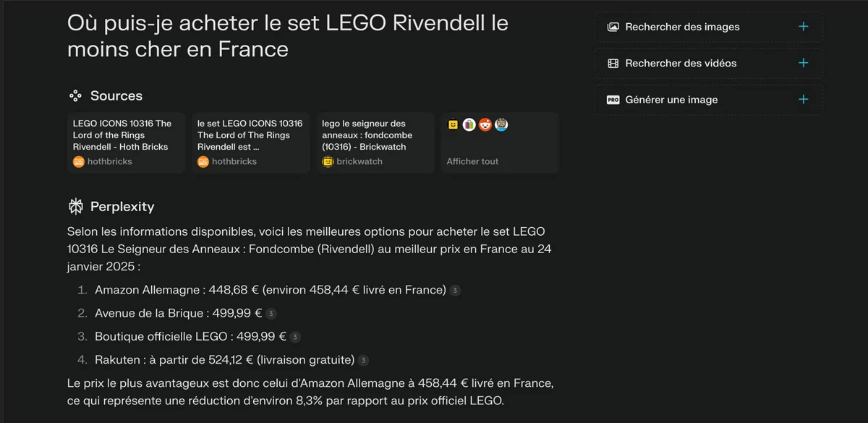Viewport: 868px width, 423px height.
Task: Open the Hoth Bricks Rivendell source card
Action: coord(127,142)
